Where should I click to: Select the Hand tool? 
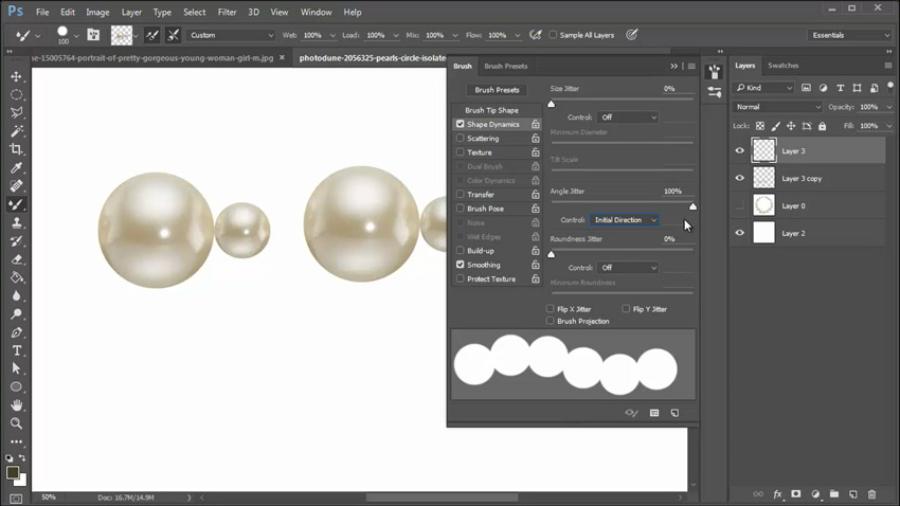pyautogui.click(x=16, y=405)
